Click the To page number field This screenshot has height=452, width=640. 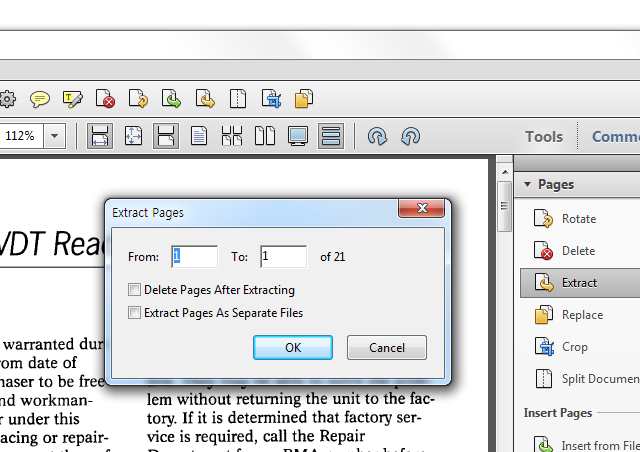[x=283, y=256]
